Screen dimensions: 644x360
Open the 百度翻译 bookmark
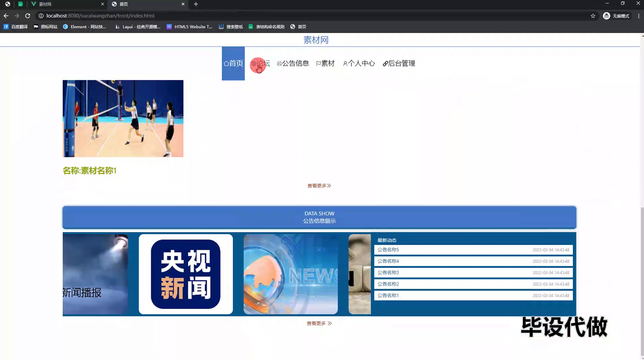(16, 27)
